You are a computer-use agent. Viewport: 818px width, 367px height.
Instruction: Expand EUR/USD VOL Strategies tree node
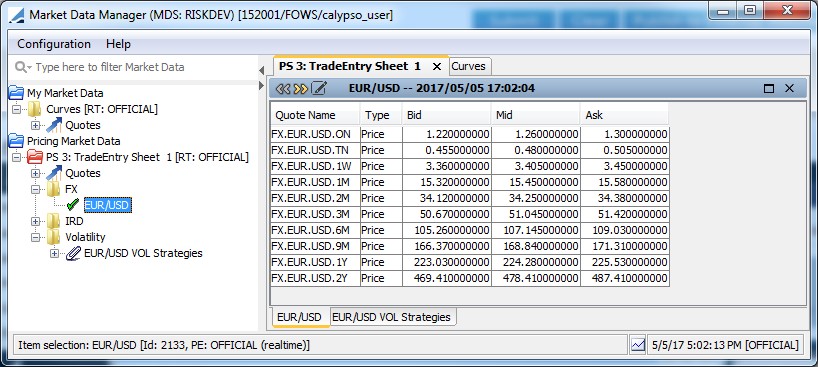tap(54, 254)
